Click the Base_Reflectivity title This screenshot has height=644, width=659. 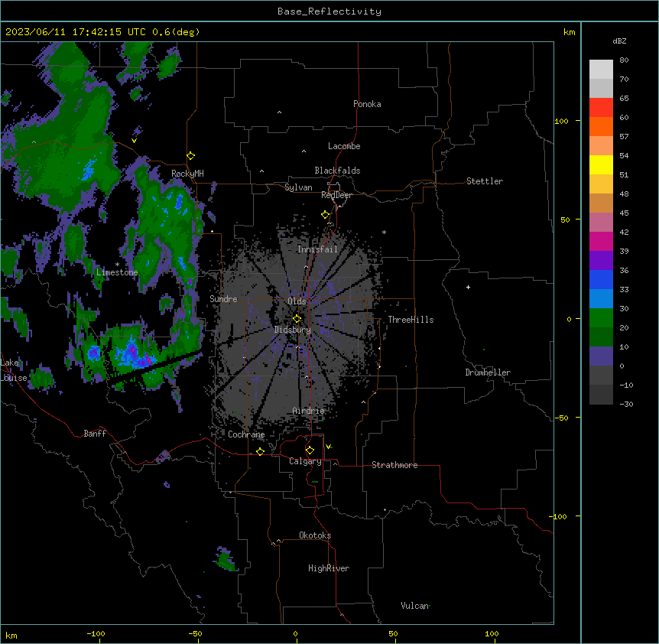pos(329,11)
